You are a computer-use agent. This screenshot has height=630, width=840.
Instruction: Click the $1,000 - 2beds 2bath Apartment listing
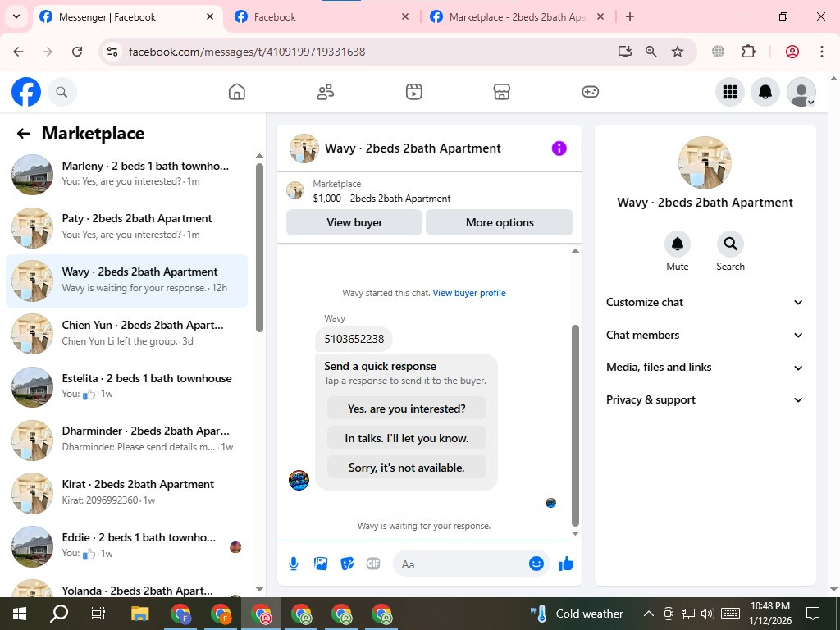[381, 199]
